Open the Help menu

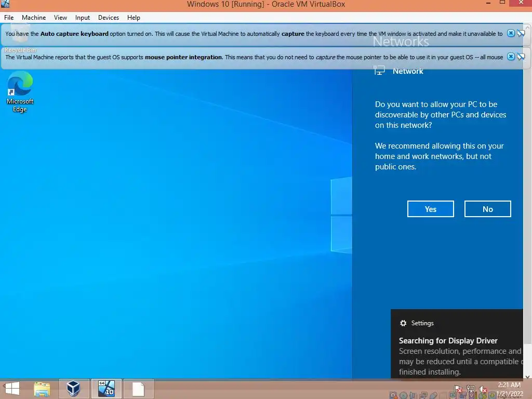[x=134, y=18]
